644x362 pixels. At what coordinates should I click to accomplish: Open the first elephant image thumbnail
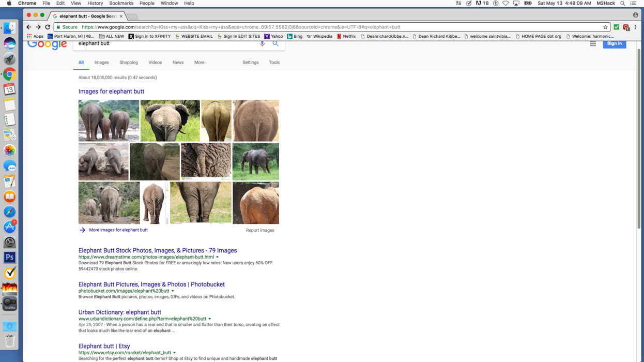click(109, 120)
